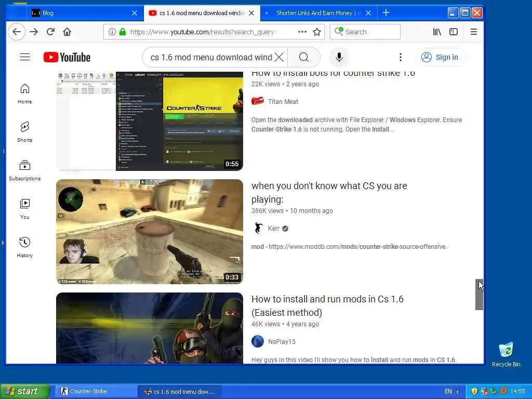Open History in YouTube sidebar
Viewport: 532px width, 399px height.
point(25,247)
